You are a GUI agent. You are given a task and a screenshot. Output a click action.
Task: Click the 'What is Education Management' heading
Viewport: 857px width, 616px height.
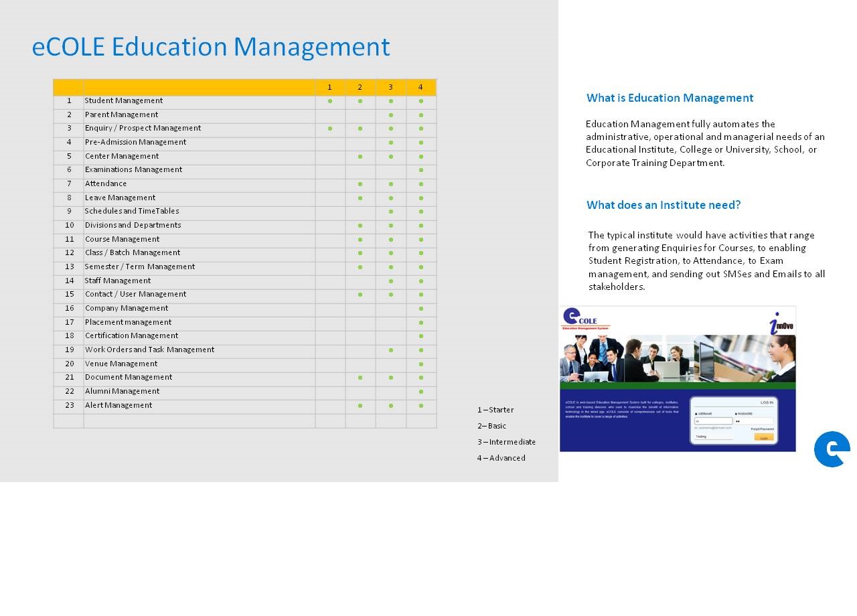(x=670, y=98)
